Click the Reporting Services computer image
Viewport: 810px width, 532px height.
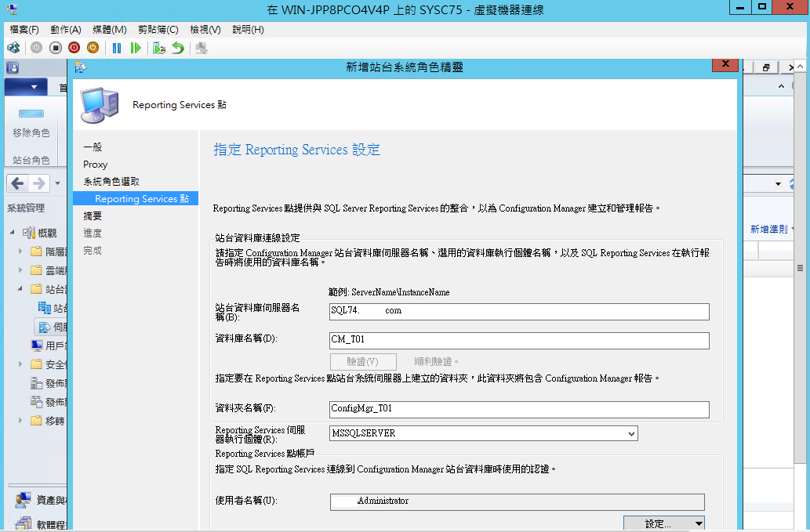point(100,105)
